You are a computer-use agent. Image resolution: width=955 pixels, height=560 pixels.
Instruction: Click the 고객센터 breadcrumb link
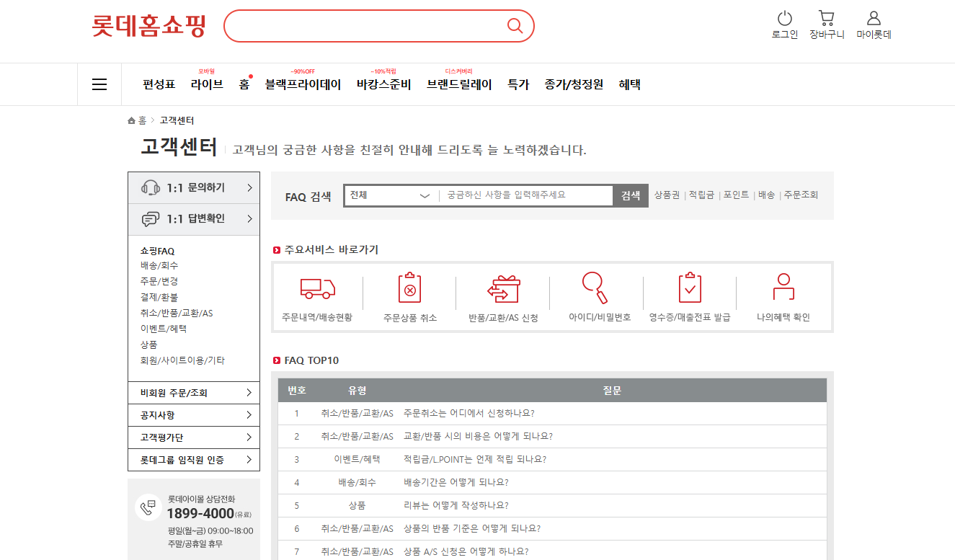177,120
